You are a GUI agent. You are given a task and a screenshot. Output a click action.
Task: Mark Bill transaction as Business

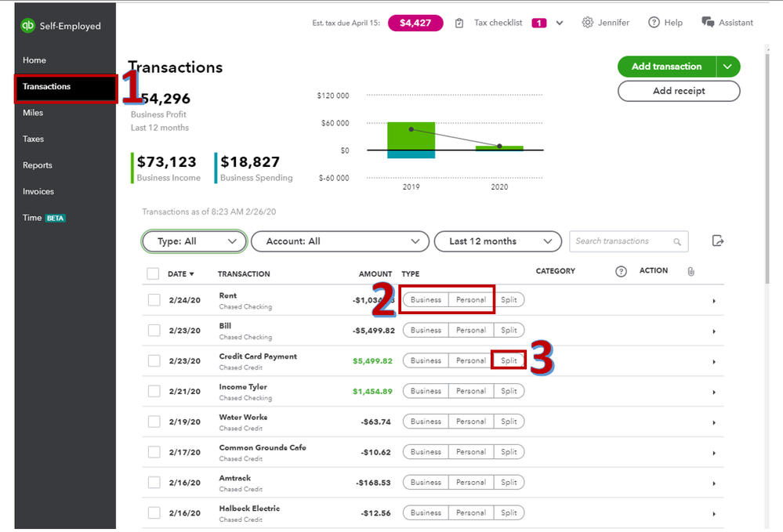click(x=426, y=331)
